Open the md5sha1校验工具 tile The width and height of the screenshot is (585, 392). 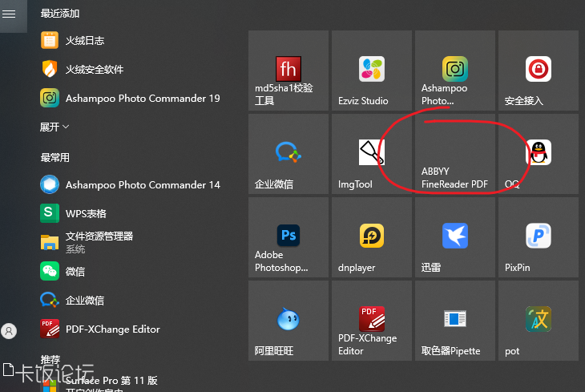(288, 71)
